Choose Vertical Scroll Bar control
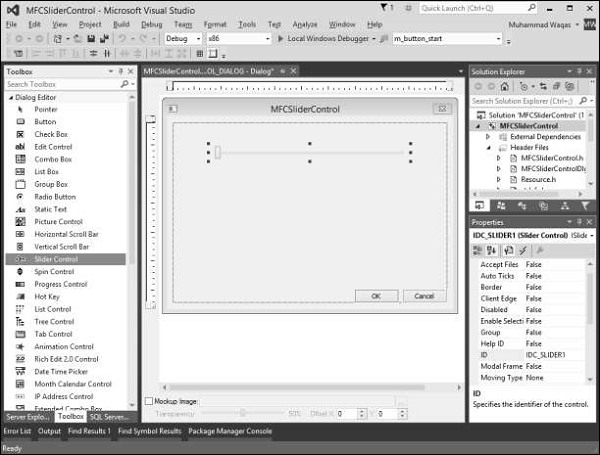 (x=61, y=247)
